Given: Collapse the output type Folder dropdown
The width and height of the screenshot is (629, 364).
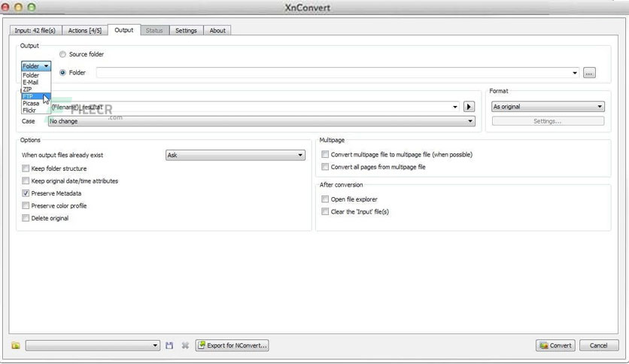Looking at the screenshot, I should tap(36, 65).
